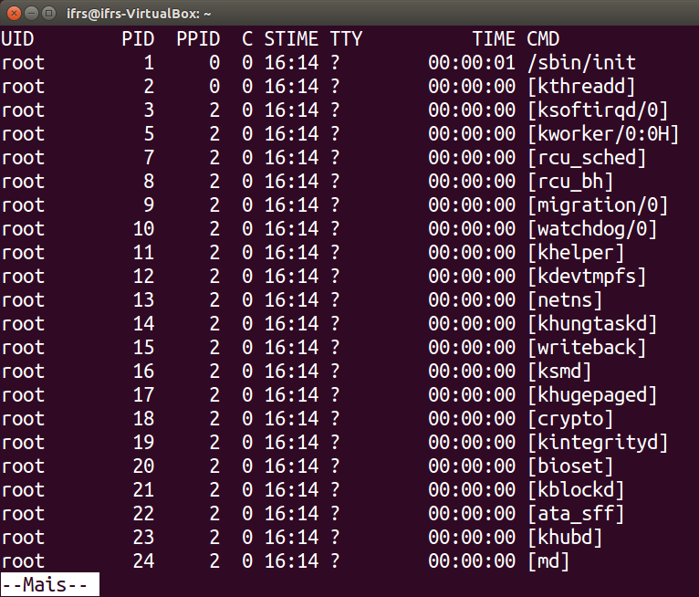Click the PPID column header

[198, 39]
